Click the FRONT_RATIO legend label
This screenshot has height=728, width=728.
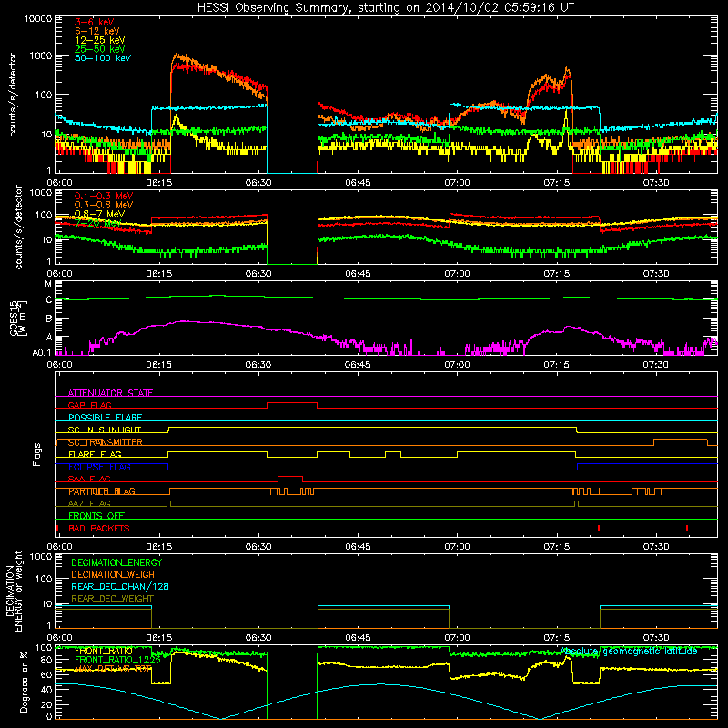pyautogui.click(x=104, y=651)
